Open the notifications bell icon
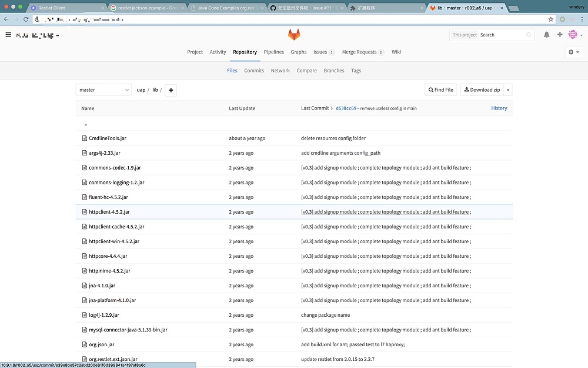588x368 pixels. 546,34
